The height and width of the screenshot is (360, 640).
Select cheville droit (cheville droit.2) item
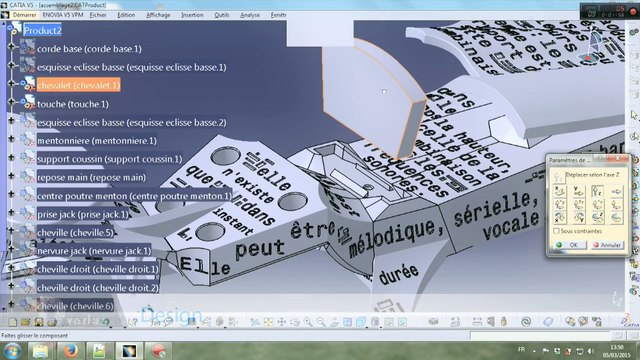tap(97, 288)
